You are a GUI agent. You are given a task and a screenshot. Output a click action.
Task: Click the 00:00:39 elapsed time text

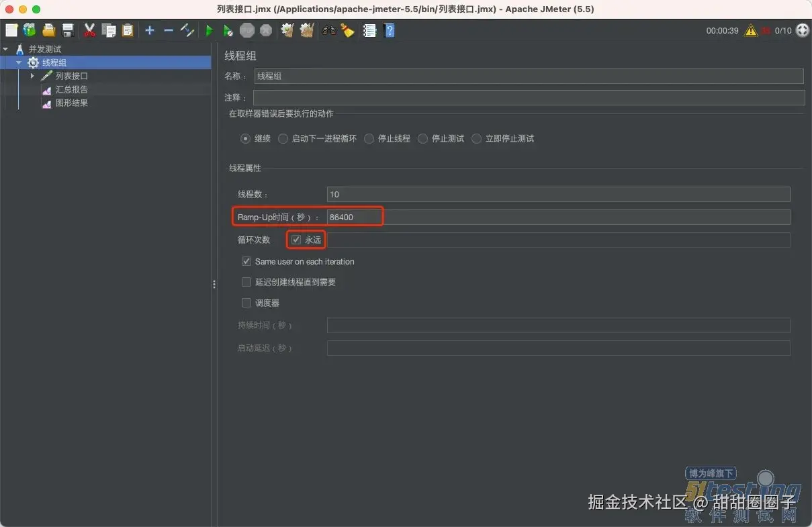click(722, 30)
